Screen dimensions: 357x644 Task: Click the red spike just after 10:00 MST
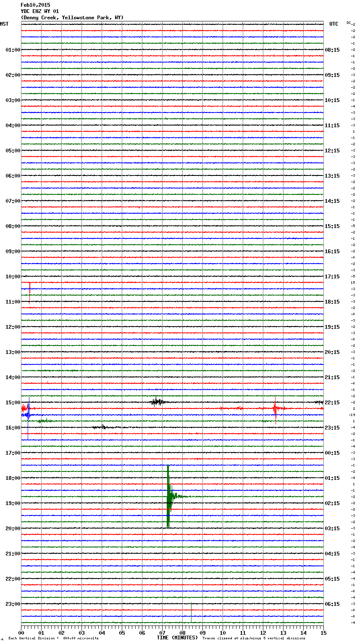tap(29, 293)
